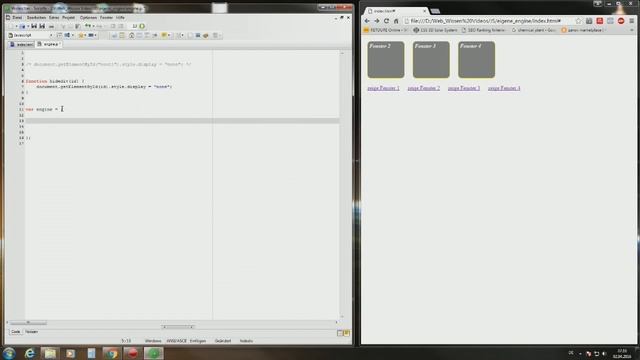The image size is (640, 360).
Task: Click the Geändert status bar entry
Action: tap(223, 341)
